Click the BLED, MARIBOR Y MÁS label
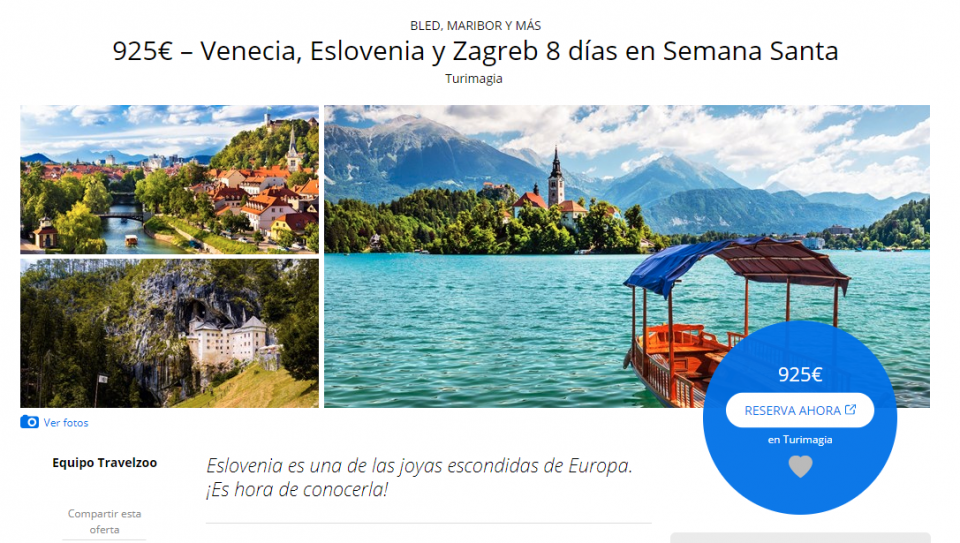Screen dimensions: 960x543 (x=475, y=26)
